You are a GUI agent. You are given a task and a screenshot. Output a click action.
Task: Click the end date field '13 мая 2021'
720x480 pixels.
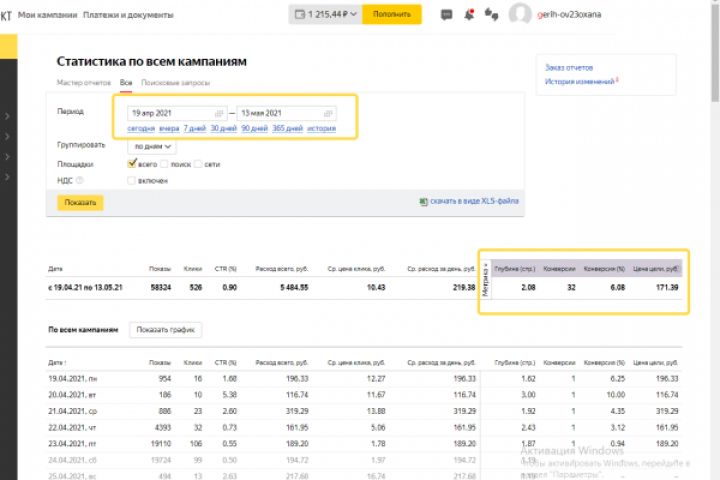(x=286, y=113)
